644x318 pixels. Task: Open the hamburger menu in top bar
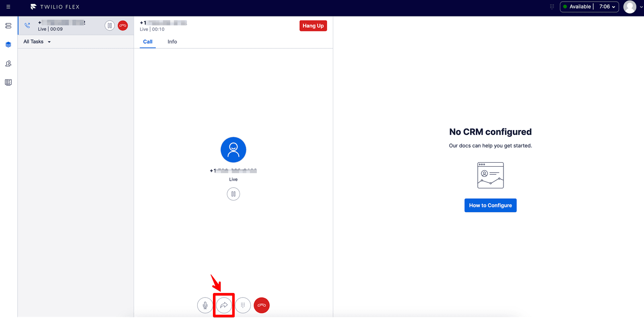(x=8, y=7)
